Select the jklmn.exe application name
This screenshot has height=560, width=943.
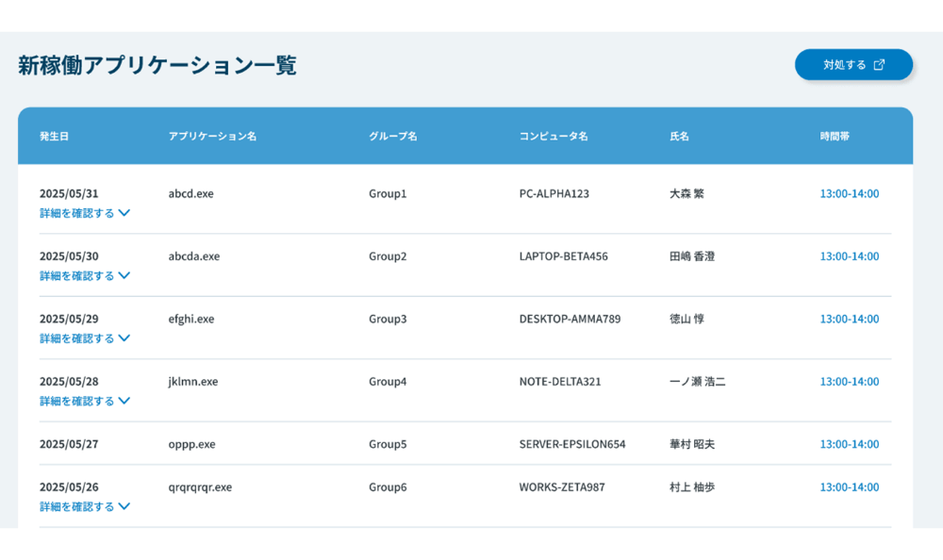tap(193, 382)
